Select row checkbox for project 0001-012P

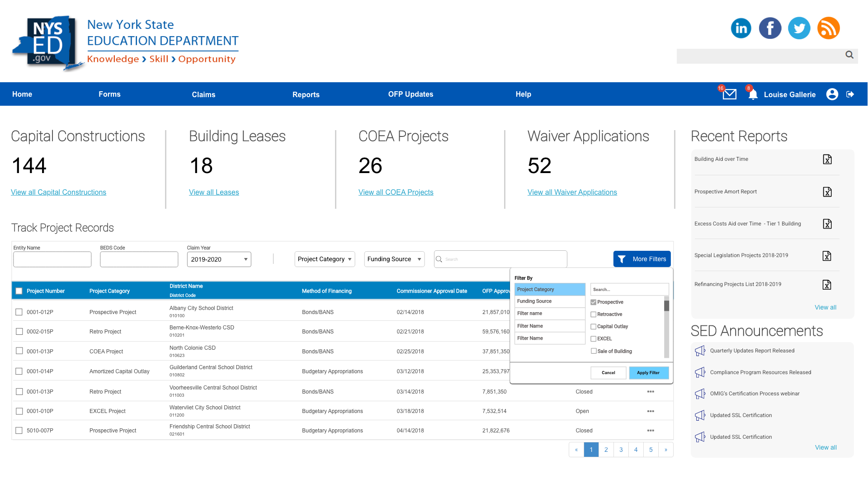pyautogui.click(x=19, y=312)
